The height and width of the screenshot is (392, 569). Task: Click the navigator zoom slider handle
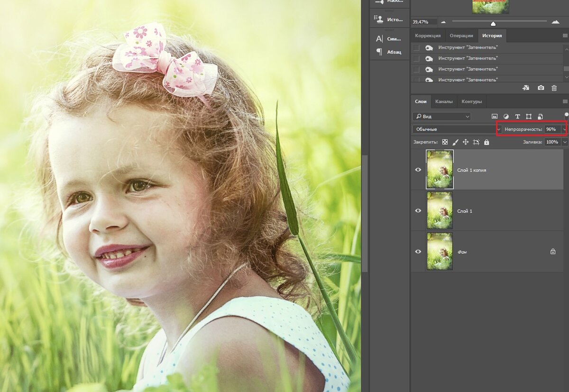pyautogui.click(x=493, y=24)
